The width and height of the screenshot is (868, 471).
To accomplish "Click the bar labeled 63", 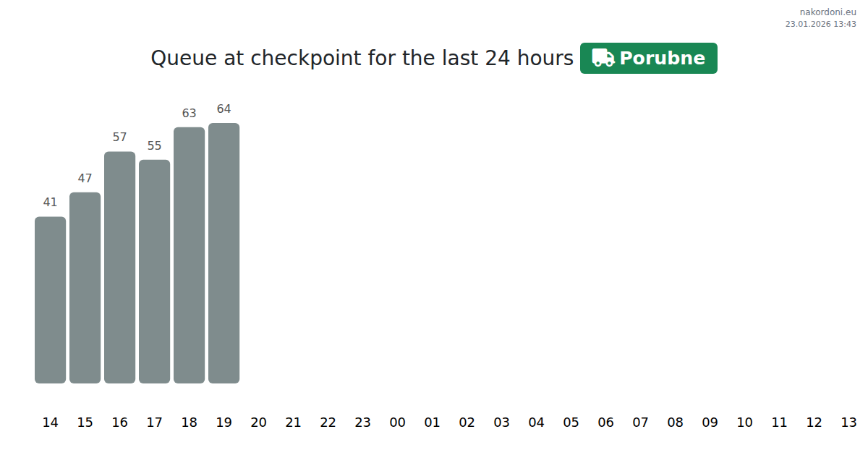I will [x=189, y=255].
